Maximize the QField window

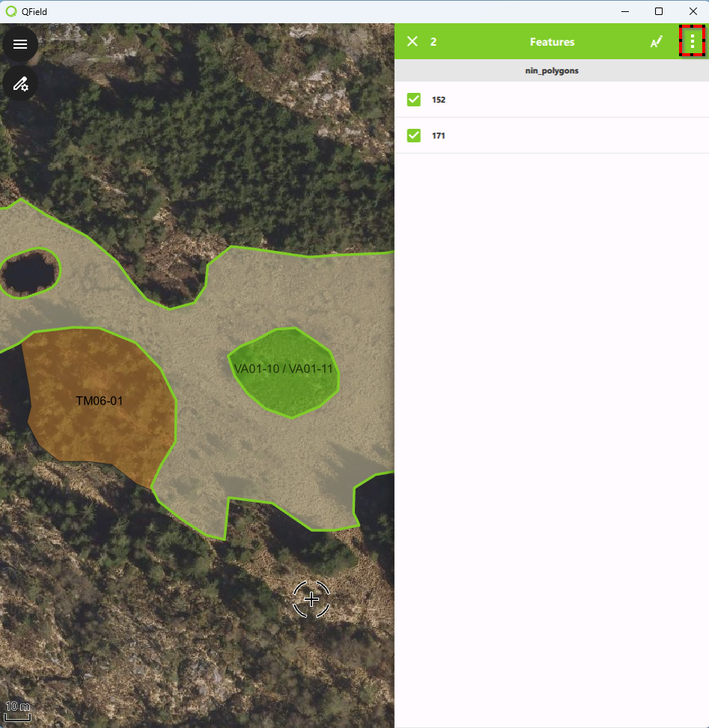click(658, 11)
